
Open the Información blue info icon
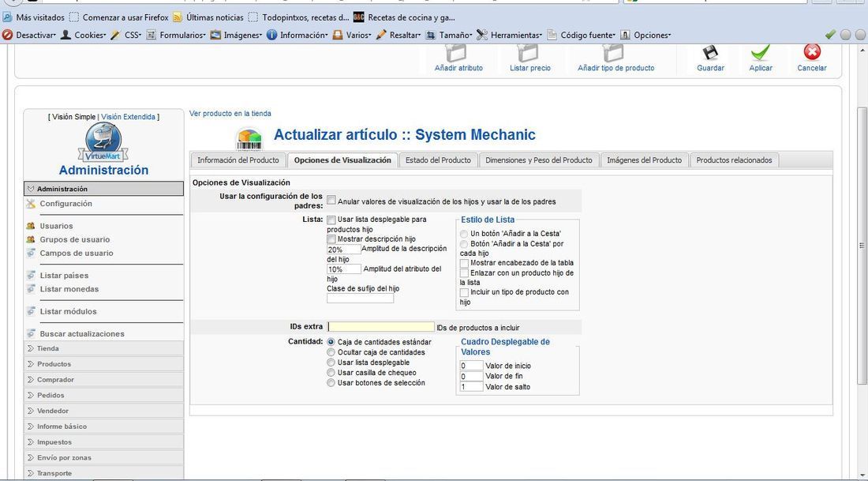[271, 35]
